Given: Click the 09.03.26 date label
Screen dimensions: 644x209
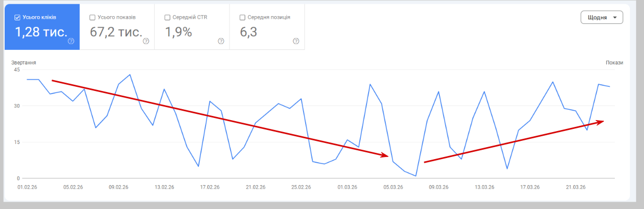Looking at the screenshot, I should click(x=439, y=187).
